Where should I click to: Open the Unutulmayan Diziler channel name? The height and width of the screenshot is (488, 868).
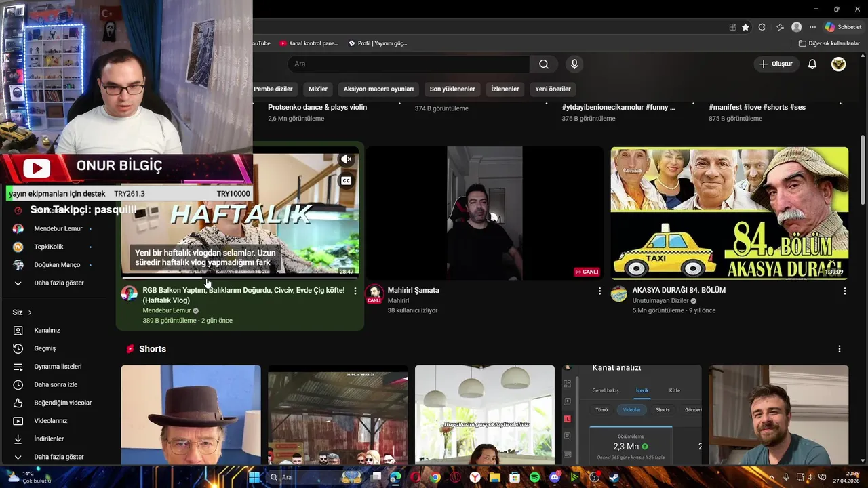pos(660,300)
